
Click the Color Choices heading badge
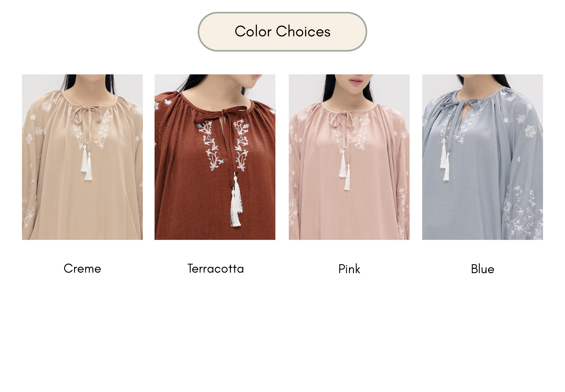(282, 32)
